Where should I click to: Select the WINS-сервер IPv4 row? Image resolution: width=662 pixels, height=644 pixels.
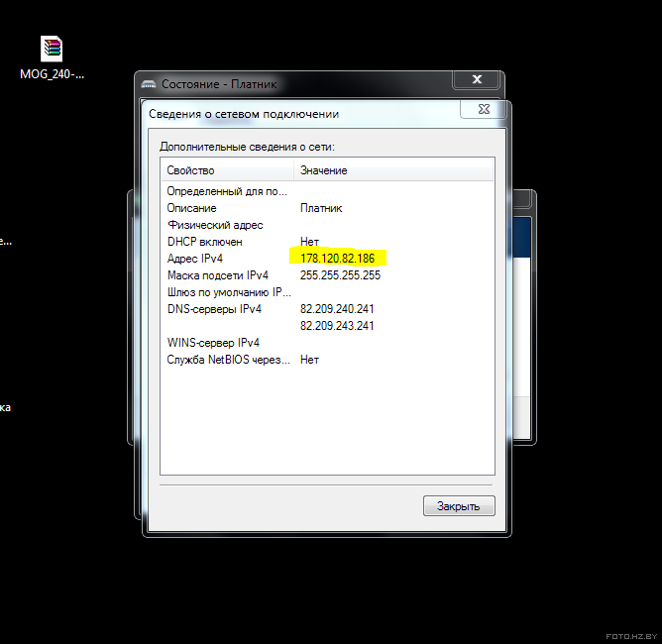tap(327, 343)
